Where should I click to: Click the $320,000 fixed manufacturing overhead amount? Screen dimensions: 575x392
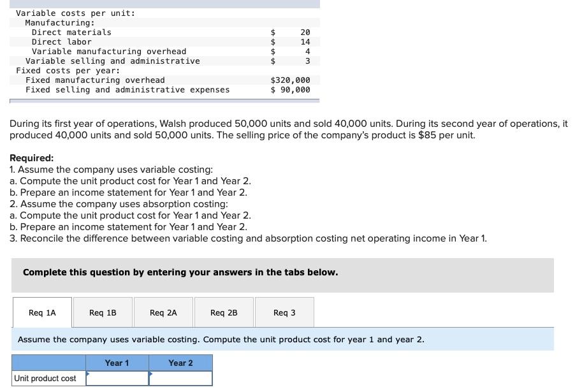pos(290,80)
